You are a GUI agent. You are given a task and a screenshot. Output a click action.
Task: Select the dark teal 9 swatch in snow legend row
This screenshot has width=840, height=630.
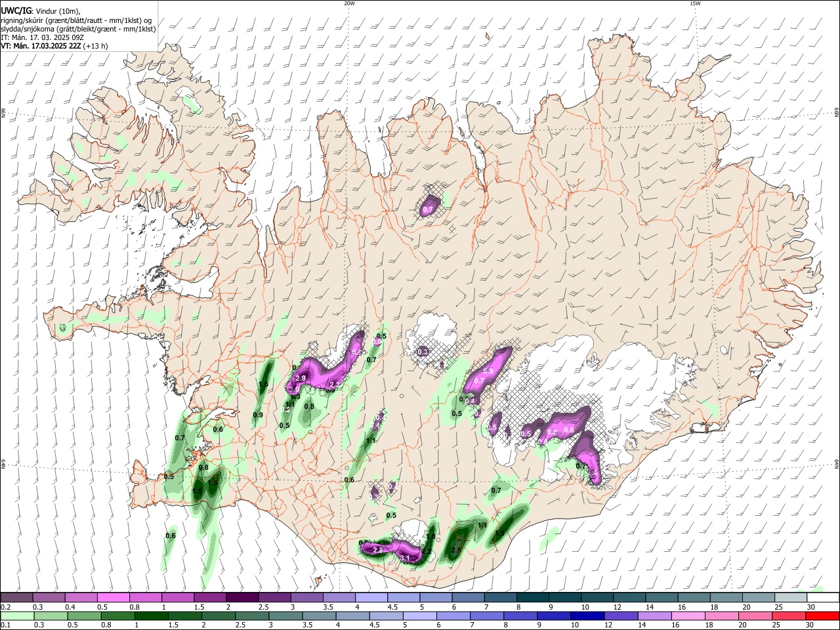[565, 598]
